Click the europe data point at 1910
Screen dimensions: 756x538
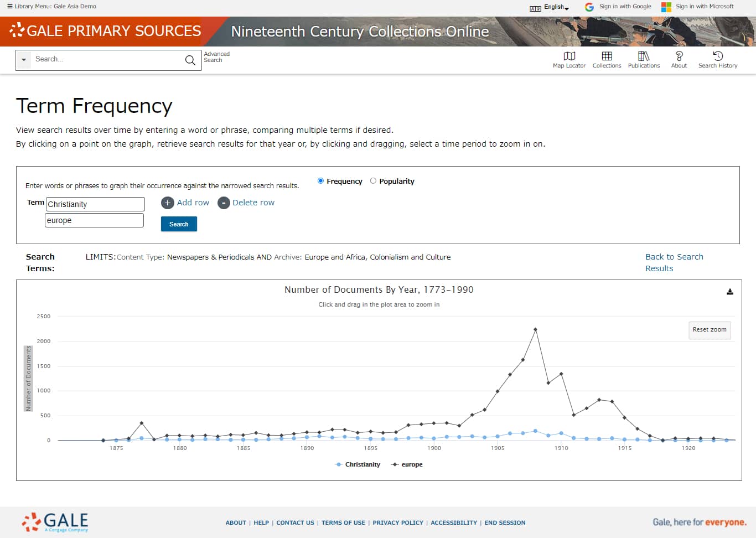(561, 374)
